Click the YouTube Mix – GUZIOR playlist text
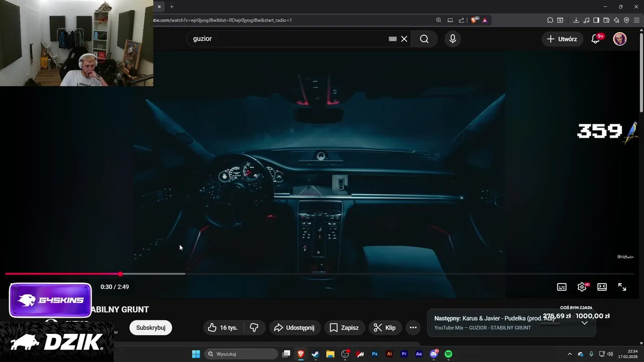 tap(482, 328)
